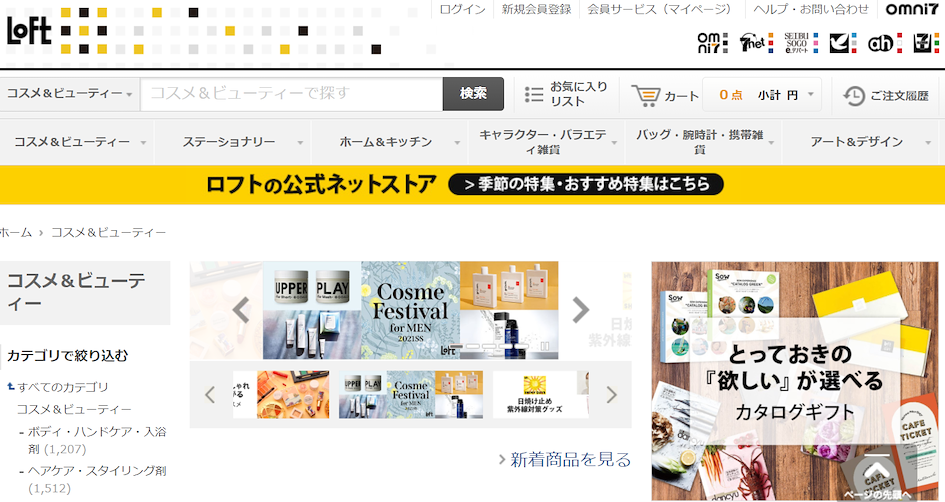This screenshot has width=945, height=502.
Task: Open the Ito-Yokado dove logo icon
Action: click(x=843, y=43)
